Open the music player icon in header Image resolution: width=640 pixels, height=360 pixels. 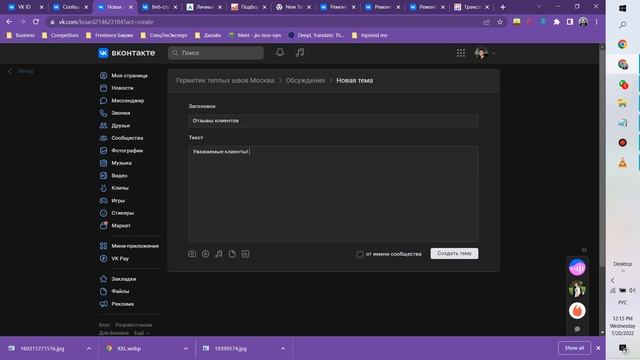pos(300,53)
